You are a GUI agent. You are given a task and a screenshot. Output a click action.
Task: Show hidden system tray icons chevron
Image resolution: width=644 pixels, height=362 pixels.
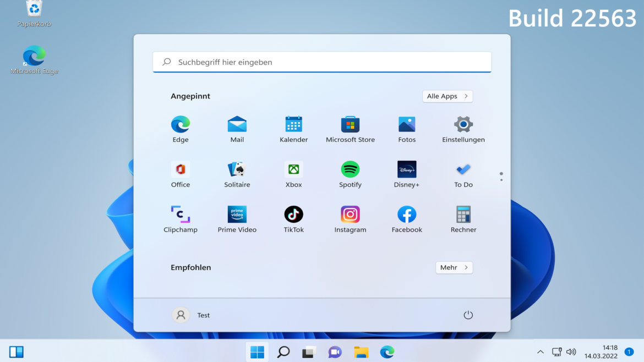[540, 352]
